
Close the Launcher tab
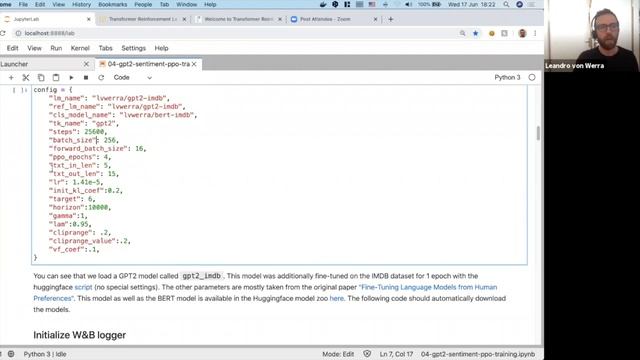pyautogui.click(x=86, y=64)
